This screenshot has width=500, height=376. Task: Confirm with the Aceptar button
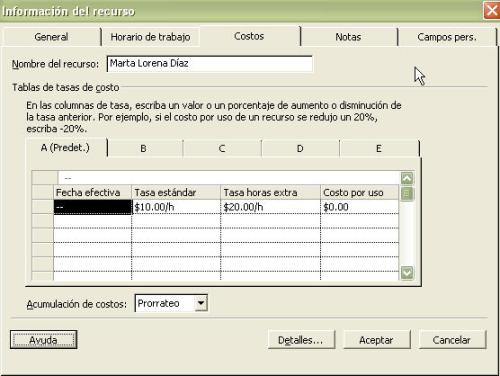click(377, 340)
